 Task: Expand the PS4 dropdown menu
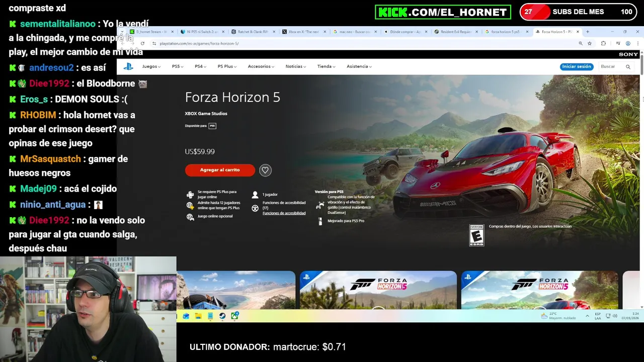201,66
